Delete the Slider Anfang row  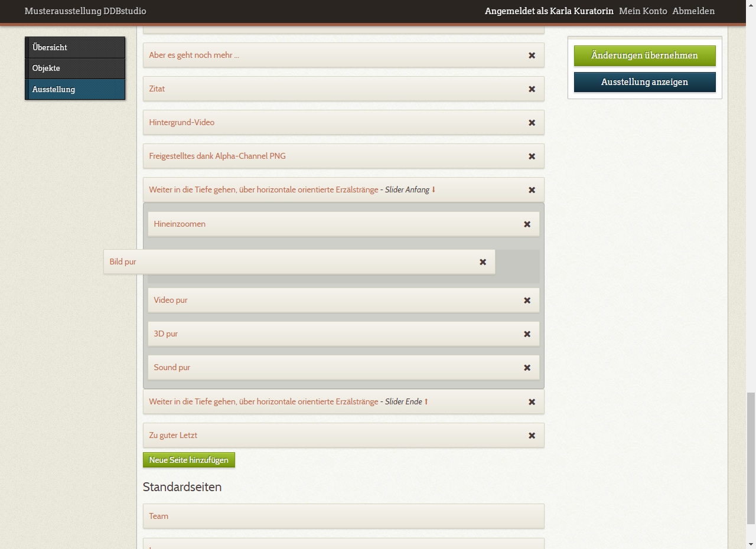[x=532, y=190]
